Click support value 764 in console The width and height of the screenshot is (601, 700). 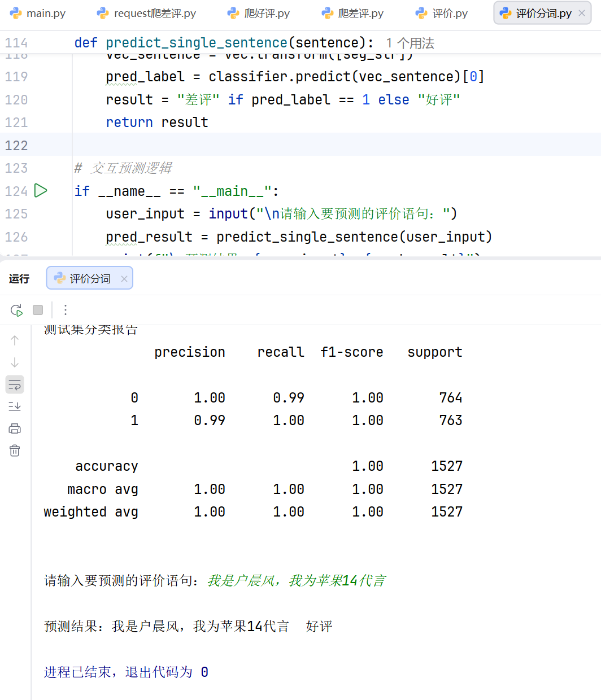coord(451,398)
